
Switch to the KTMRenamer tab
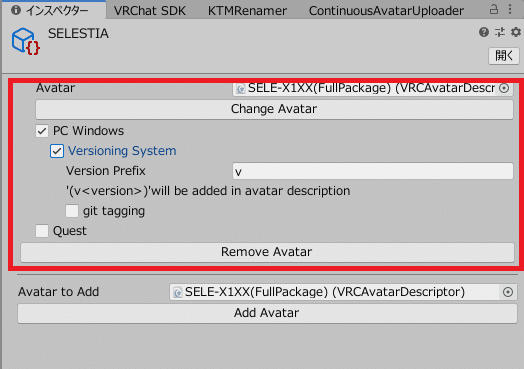pyautogui.click(x=247, y=11)
